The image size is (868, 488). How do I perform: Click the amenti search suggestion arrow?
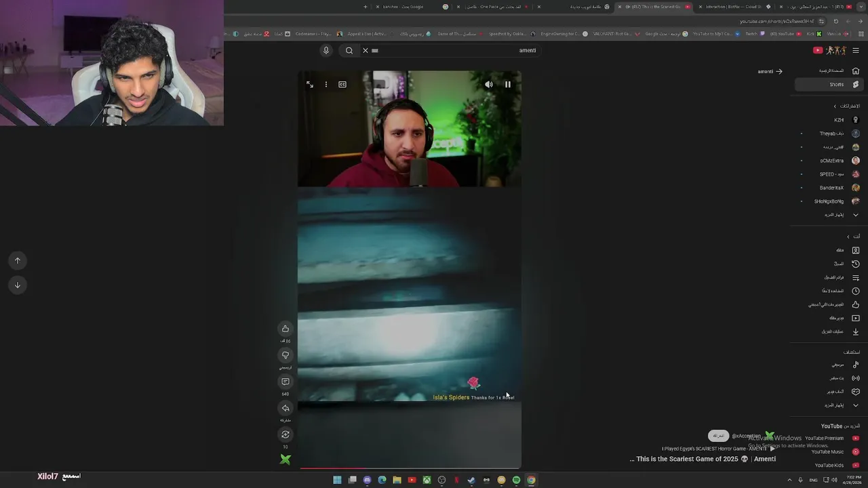click(x=779, y=71)
